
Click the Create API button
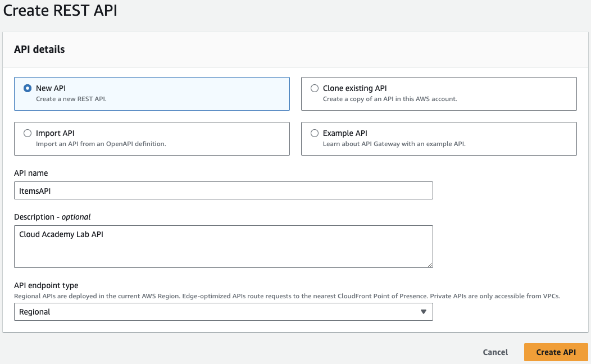[x=556, y=352]
